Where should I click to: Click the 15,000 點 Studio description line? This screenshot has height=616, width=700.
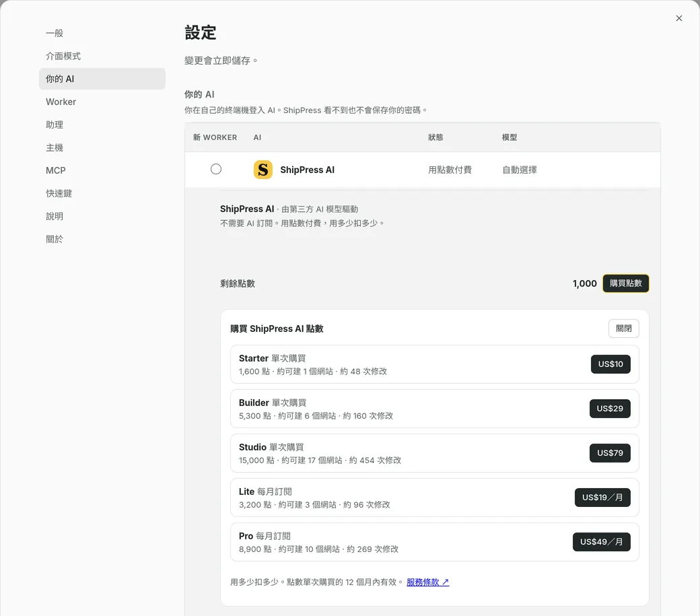click(x=320, y=460)
